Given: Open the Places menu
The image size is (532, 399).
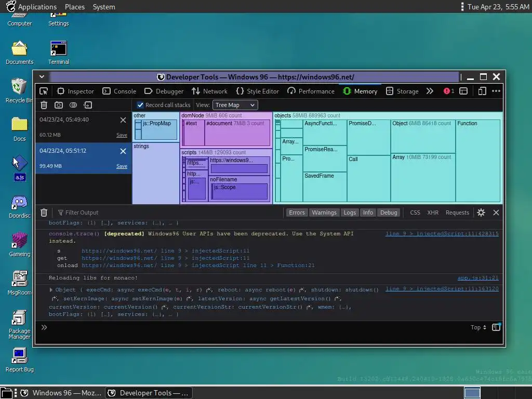Looking at the screenshot, I should [75, 7].
